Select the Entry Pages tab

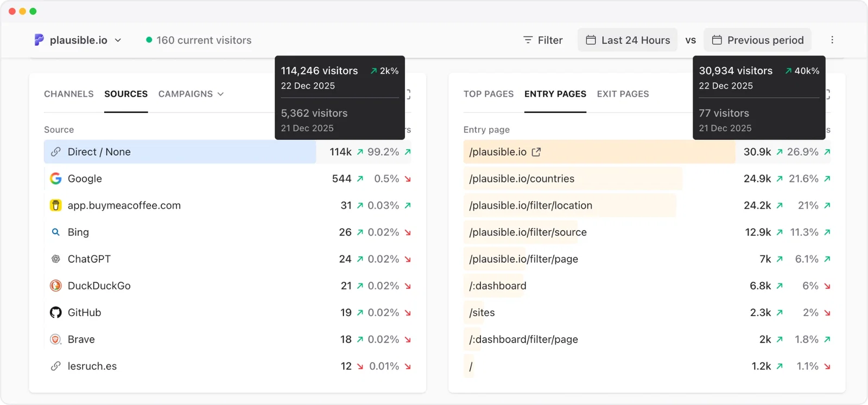tap(555, 94)
